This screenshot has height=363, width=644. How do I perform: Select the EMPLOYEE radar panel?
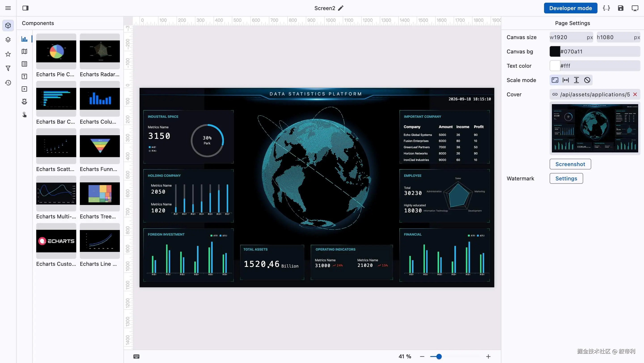tap(445, 196)
